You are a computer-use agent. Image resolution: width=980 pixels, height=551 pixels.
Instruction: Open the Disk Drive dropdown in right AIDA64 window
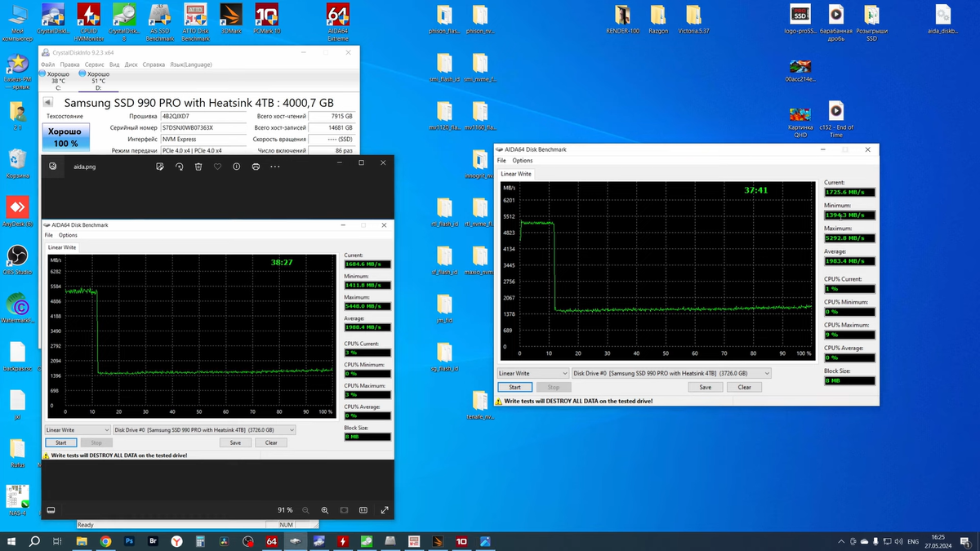coord(671,373)
